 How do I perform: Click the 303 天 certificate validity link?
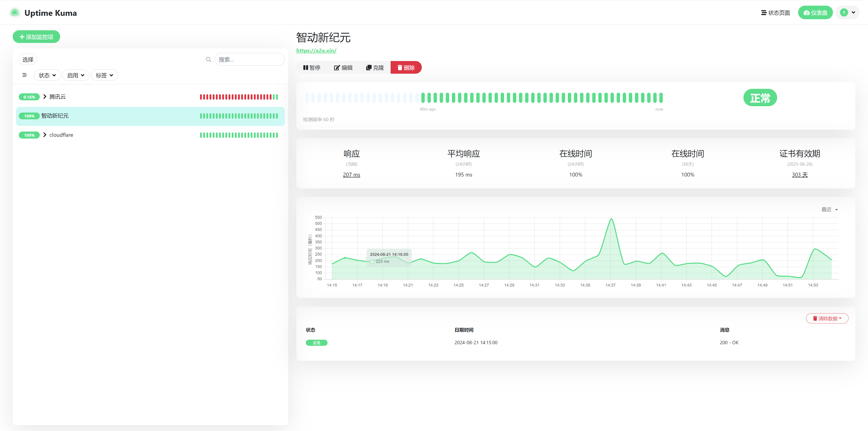click(800, 174)
